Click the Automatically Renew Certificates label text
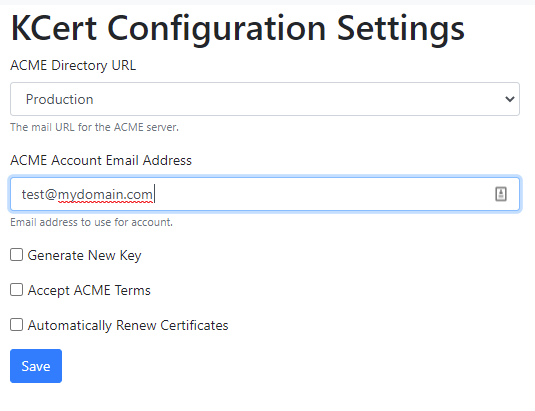 pyautogui.click(x=128, y=325)
